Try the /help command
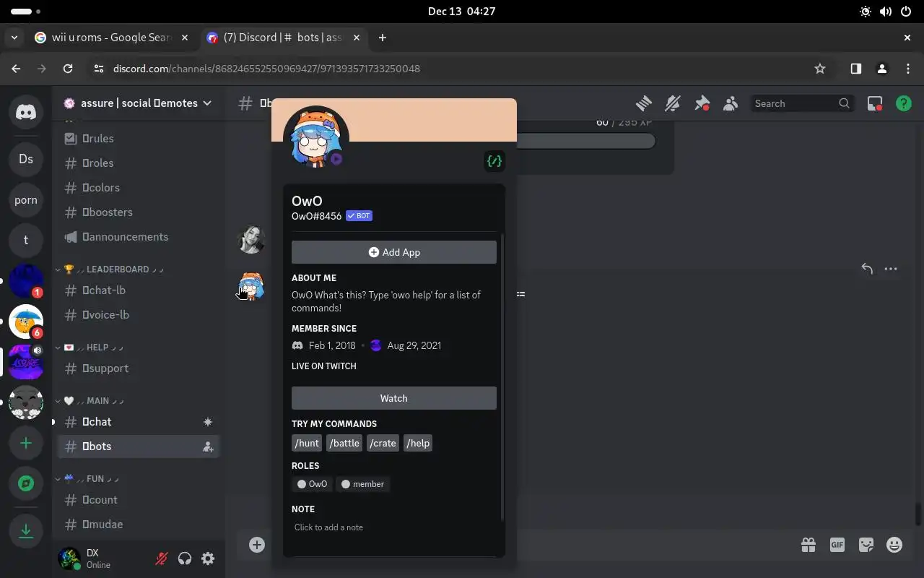 point(418,443)
